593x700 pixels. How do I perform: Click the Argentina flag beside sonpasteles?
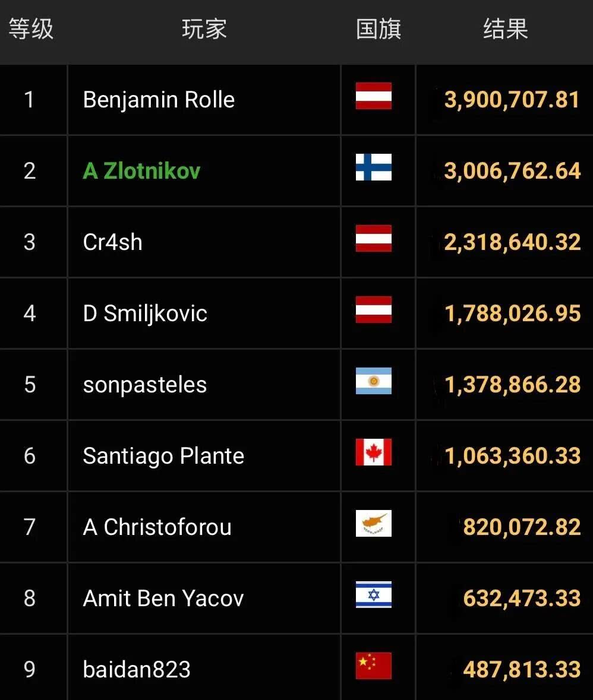[x=373, y=381]
